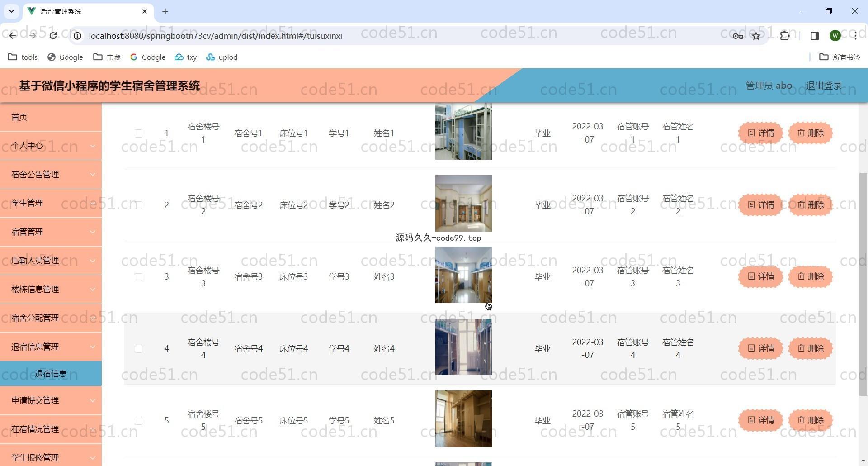Screen dimensions: 868x466
Task: Open 详情 for row 5 (姓名5)
Action: [x=760, y=420]
